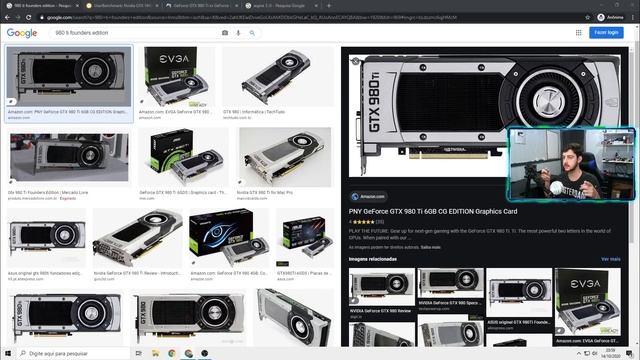Screen dimensions: 640x360
Task: Open the Windows Start menu
Action: tap(8, 353)
